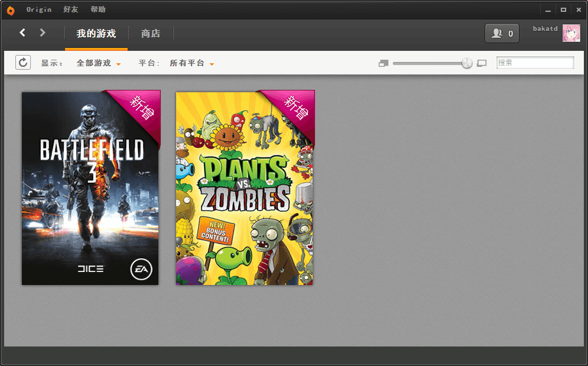This screenshot has height=366, width=588.
Task: Switch to the 我的游戏 tab
Action: pyautogui.click(x=96, y=34)
